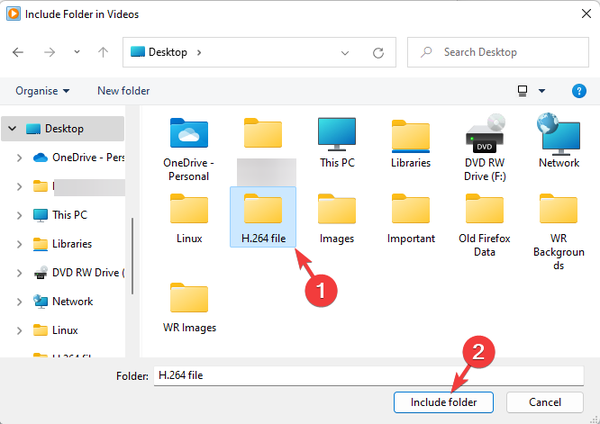
Task: Expand the Desktop breadcrumb arrow
Action: (x=199, y=52)
